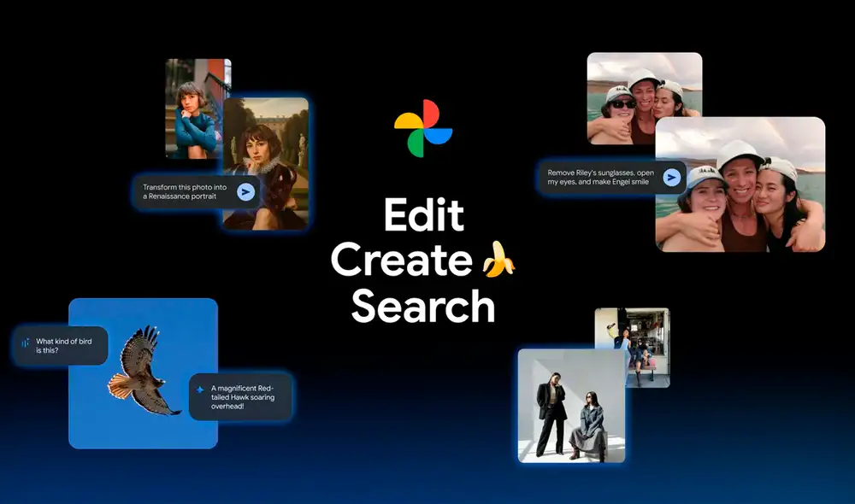Open the large edited three-friends selfie

740,185
